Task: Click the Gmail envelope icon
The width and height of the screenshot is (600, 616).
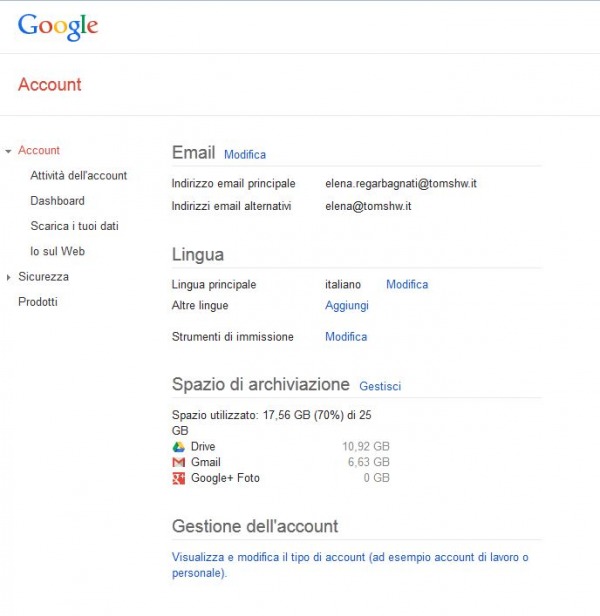Action: [x=178, y=462]
